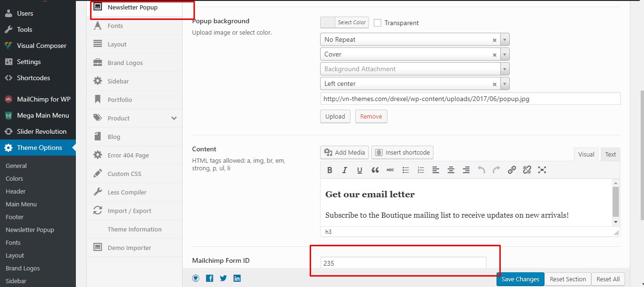Toggle bold formatting in the editor
The width and height of the screenshot is (644, 287).
330,170
